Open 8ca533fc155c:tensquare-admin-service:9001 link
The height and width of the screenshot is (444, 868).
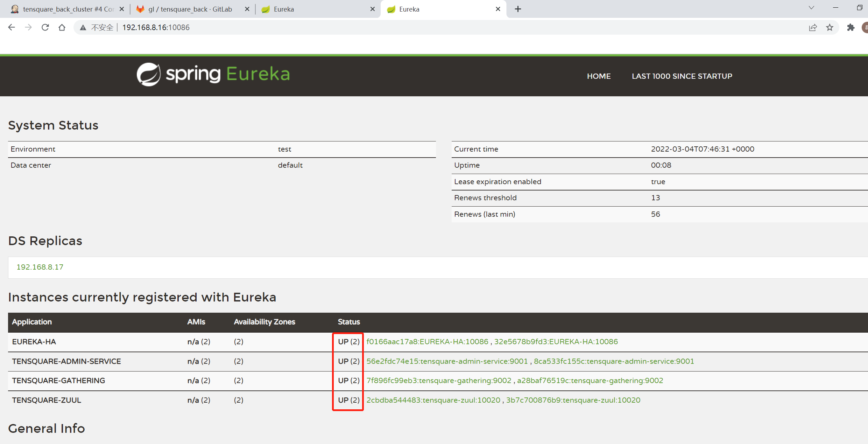click(614, 361)
